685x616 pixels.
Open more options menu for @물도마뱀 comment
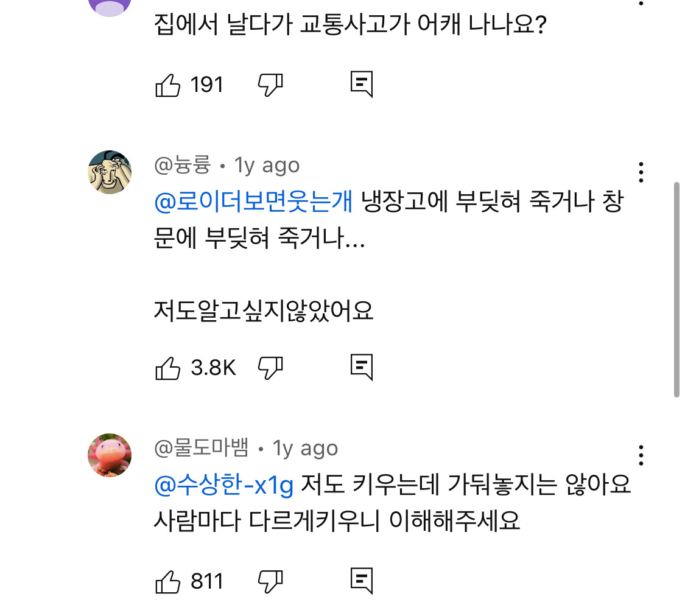[641, 455]
